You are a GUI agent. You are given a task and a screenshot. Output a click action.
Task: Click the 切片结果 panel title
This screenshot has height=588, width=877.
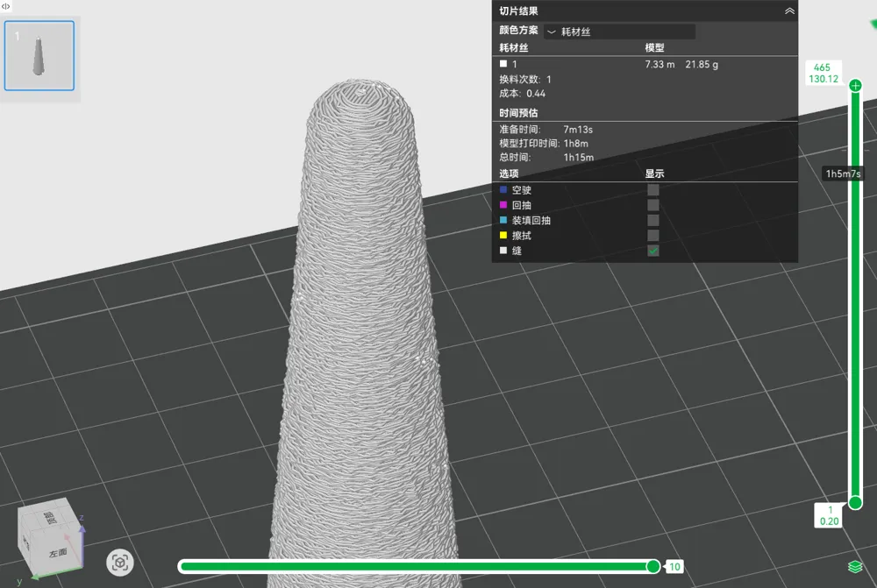(x=518, y=11)
